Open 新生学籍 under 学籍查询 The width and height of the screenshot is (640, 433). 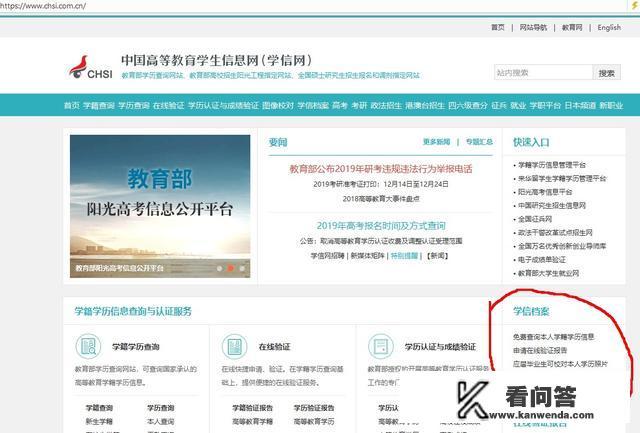[x=99, y=421]
